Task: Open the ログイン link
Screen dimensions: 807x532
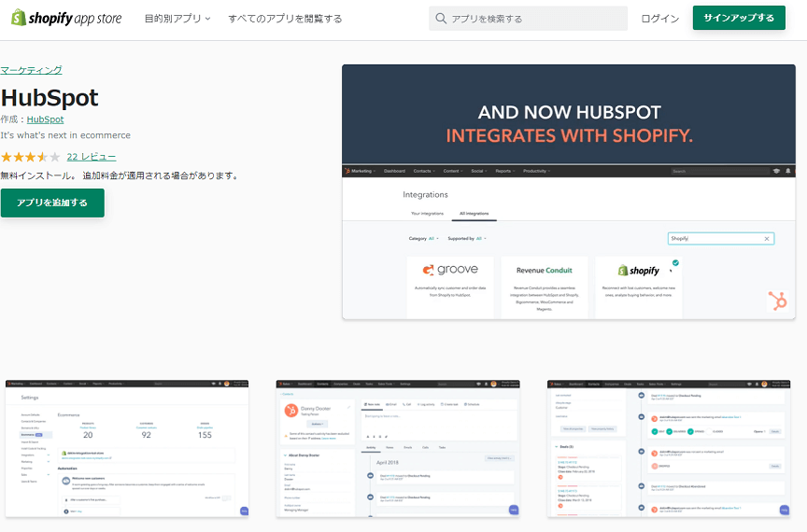Action: point(659,19)
